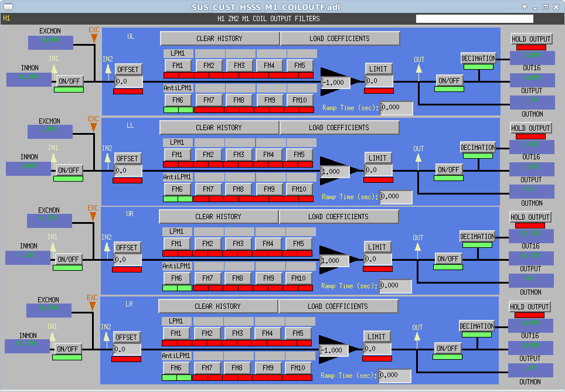Click the EXCMON value in UL row
The image size is (565, 392).
[51, 43]
